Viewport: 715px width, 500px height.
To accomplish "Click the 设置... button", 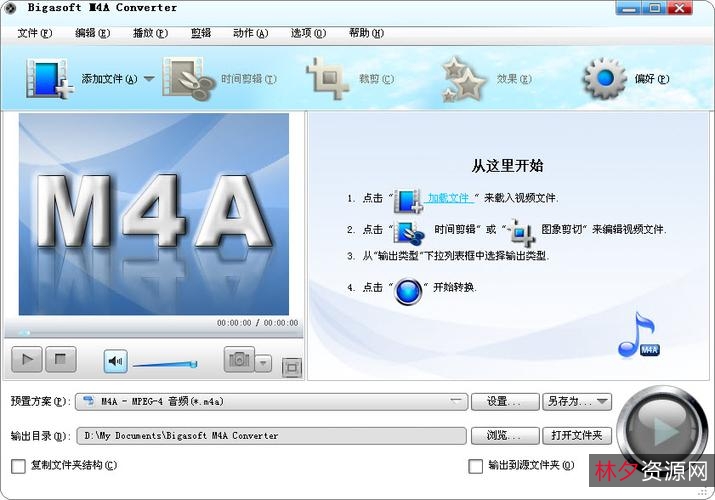I will (505, 402).
